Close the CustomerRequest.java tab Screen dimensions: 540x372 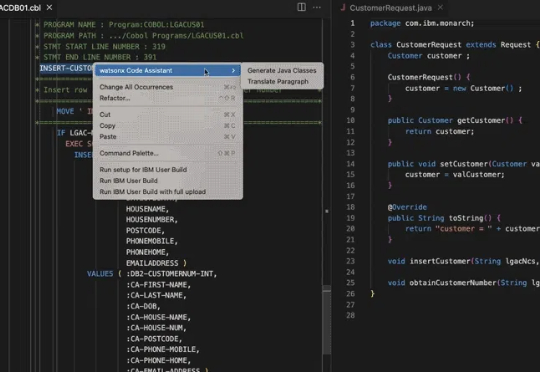pos(440,7)
